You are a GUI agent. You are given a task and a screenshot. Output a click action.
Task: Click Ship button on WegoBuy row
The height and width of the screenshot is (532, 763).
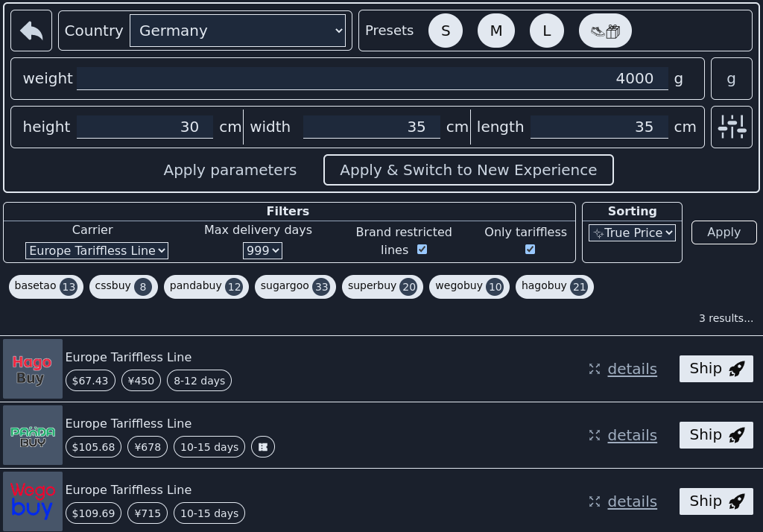click(x=716, y=501)
